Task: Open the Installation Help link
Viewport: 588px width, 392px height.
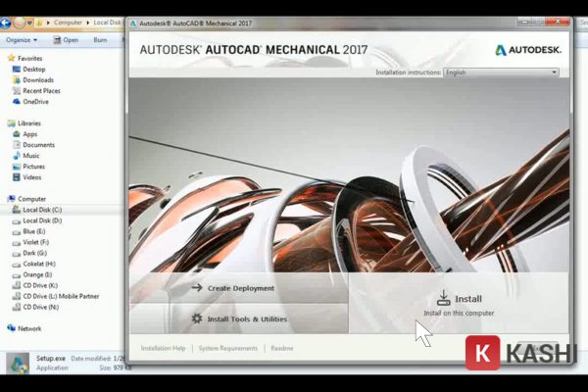Action: (x=163, y=348)
